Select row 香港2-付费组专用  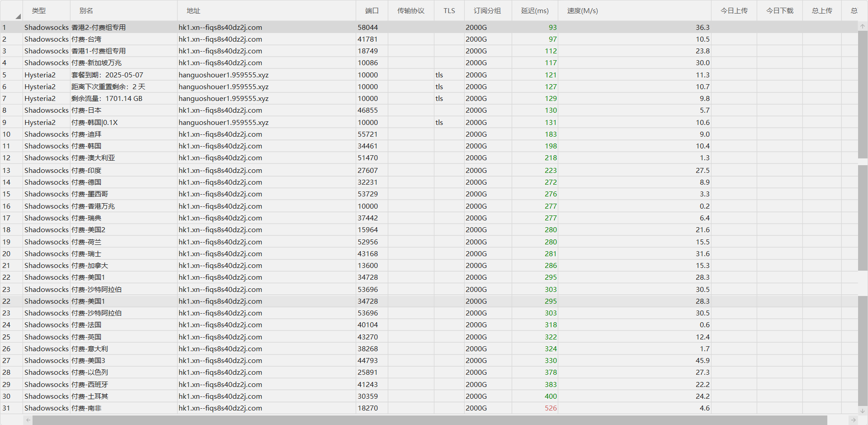pyautogui.click(x=429, y=27)
